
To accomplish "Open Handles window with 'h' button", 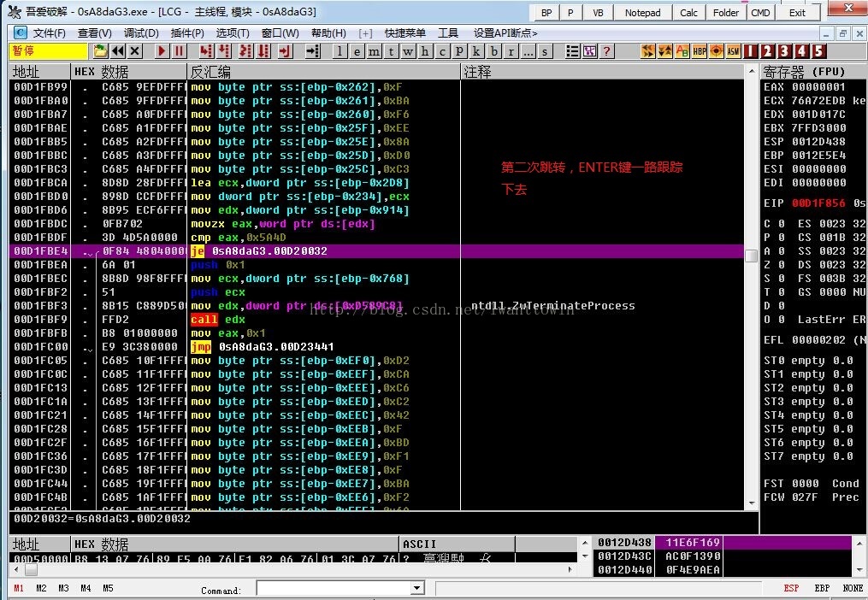I will pos(425,51).
